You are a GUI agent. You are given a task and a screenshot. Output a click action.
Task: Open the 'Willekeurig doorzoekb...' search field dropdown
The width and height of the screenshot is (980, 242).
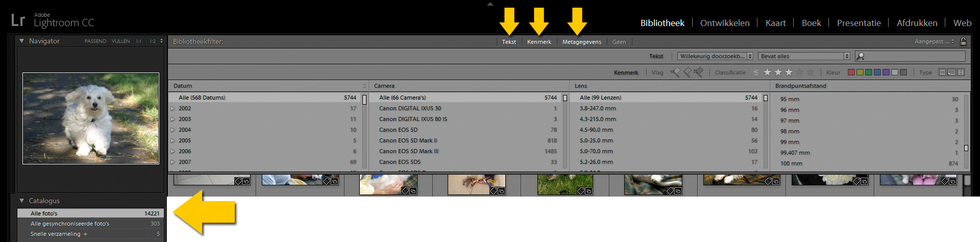715,56
